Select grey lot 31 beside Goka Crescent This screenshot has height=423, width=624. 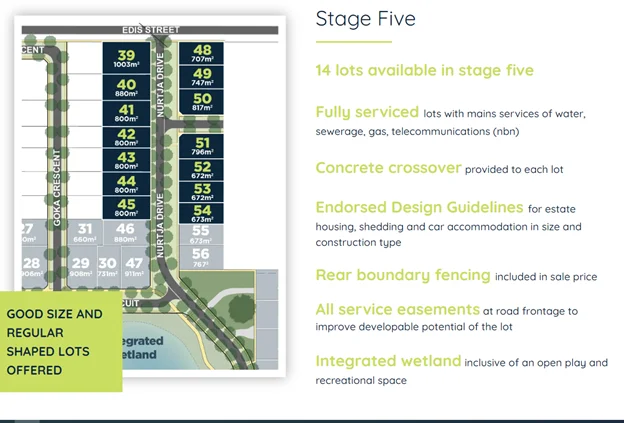[84, 234]
